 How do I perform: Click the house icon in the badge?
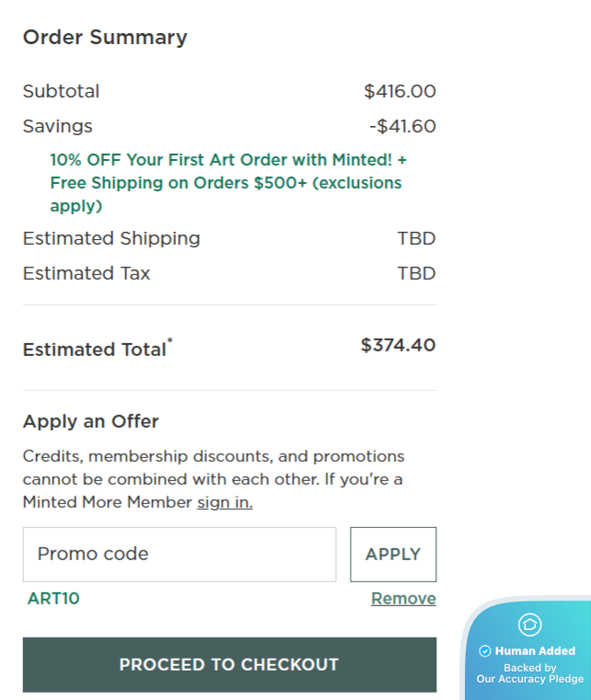point(529,625)
